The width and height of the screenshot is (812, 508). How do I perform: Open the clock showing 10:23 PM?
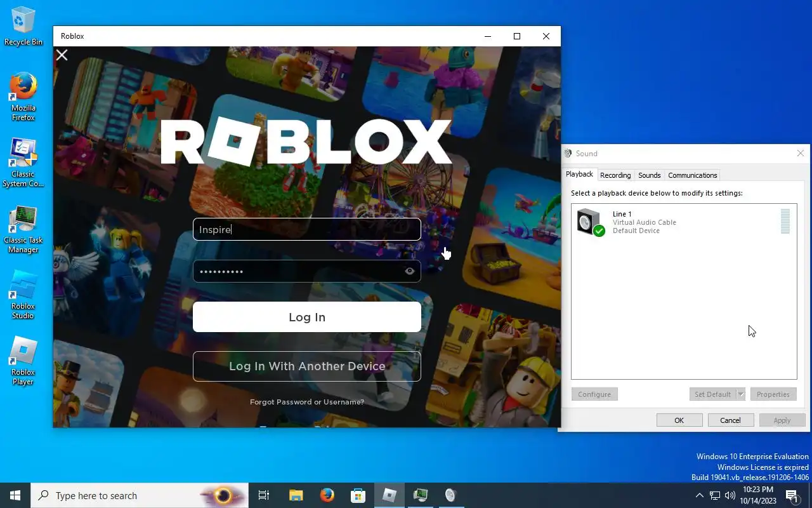coord(757,495)
